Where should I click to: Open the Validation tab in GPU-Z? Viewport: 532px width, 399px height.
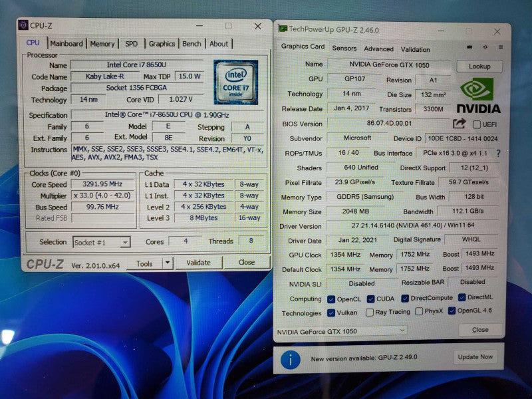pyautogui.click(x=415, y=49)
